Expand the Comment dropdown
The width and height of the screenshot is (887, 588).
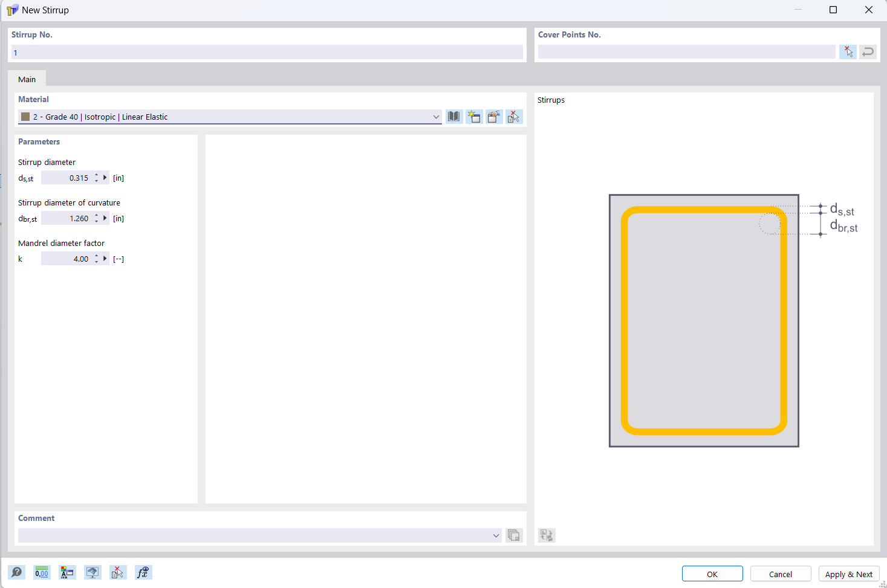(x=496, y=535)
